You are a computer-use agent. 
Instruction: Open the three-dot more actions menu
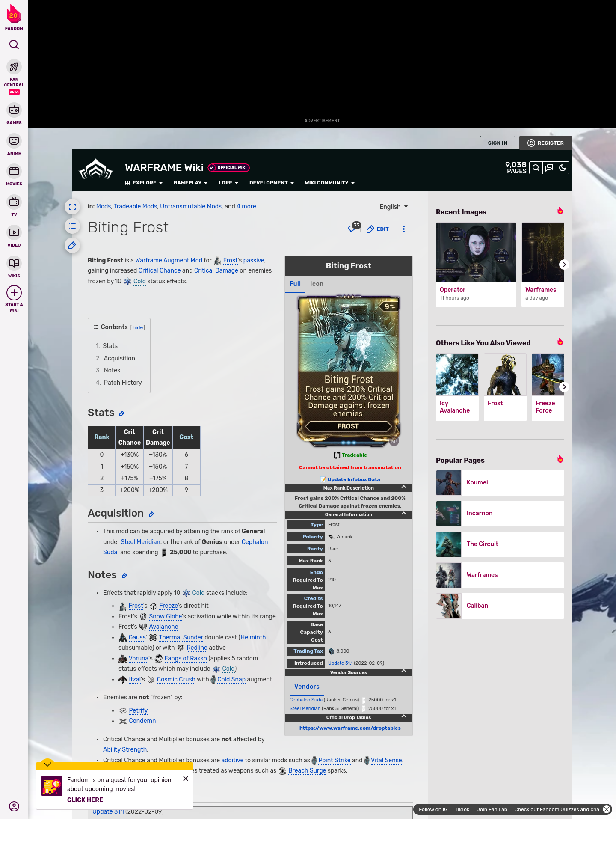[404, 229]
